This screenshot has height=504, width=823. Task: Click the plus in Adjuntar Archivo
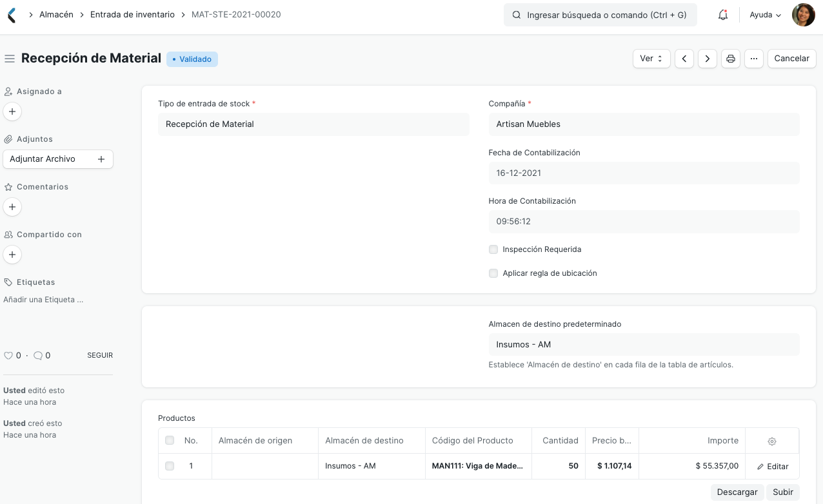101,159
